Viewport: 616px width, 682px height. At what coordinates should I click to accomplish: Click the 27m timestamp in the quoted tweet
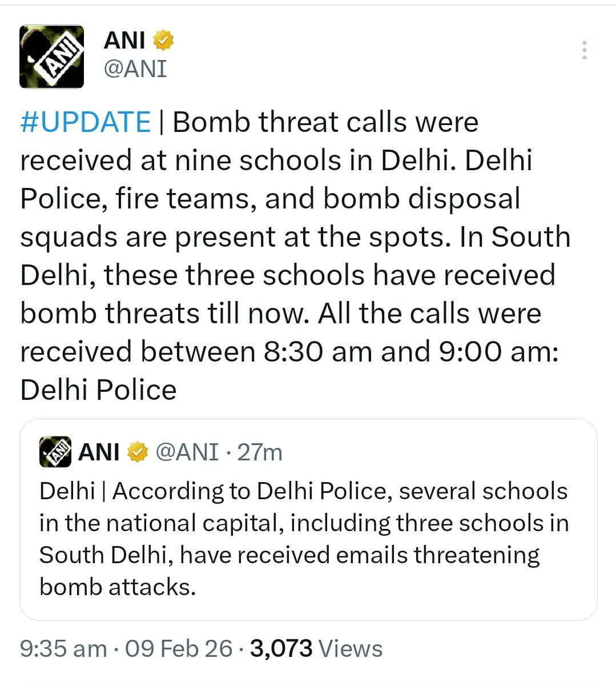(260, 452)
